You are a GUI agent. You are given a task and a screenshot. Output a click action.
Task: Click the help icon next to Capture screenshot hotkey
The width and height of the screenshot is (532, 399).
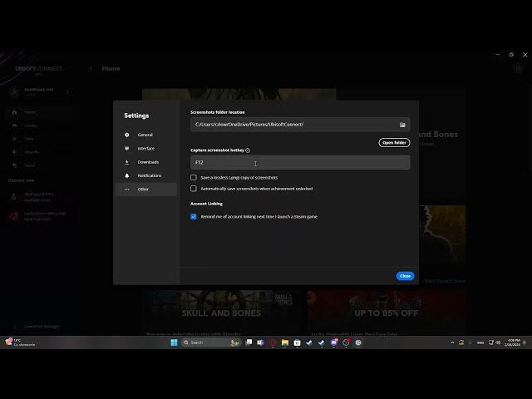pyautogui.click(x=248, y=150)
